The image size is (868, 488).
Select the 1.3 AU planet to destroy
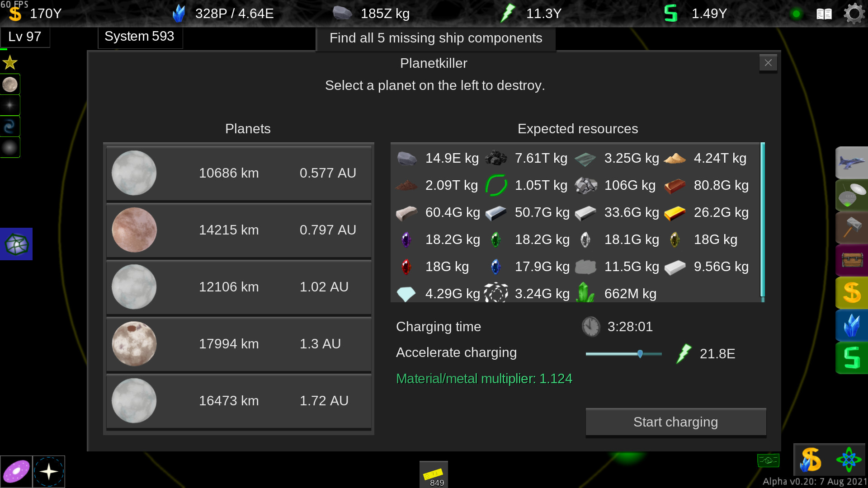pos(238,344)
